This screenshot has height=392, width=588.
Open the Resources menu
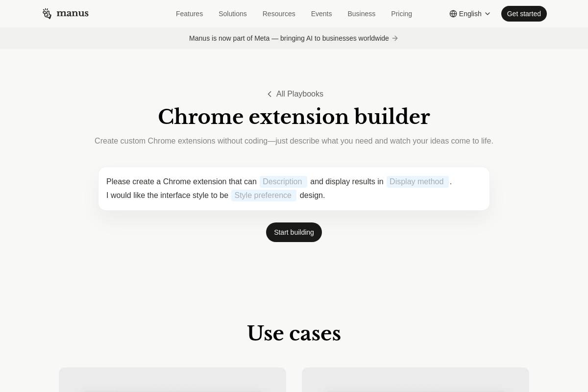(x=279, y=14)
